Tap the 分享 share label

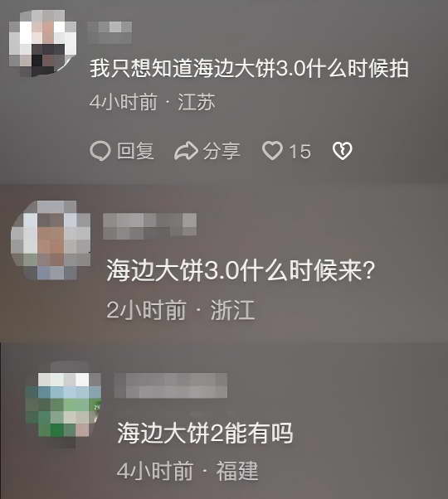[x=222, y=151]
